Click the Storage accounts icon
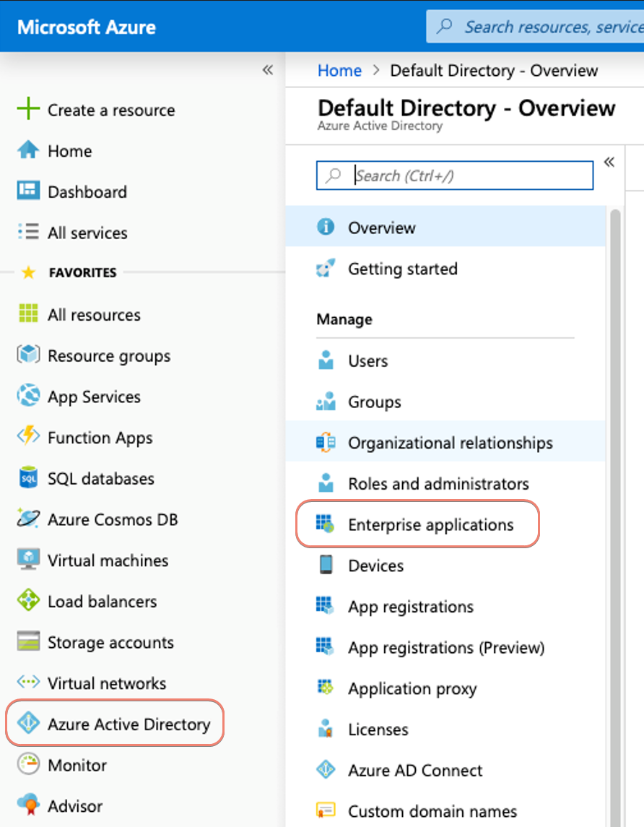 28,641
